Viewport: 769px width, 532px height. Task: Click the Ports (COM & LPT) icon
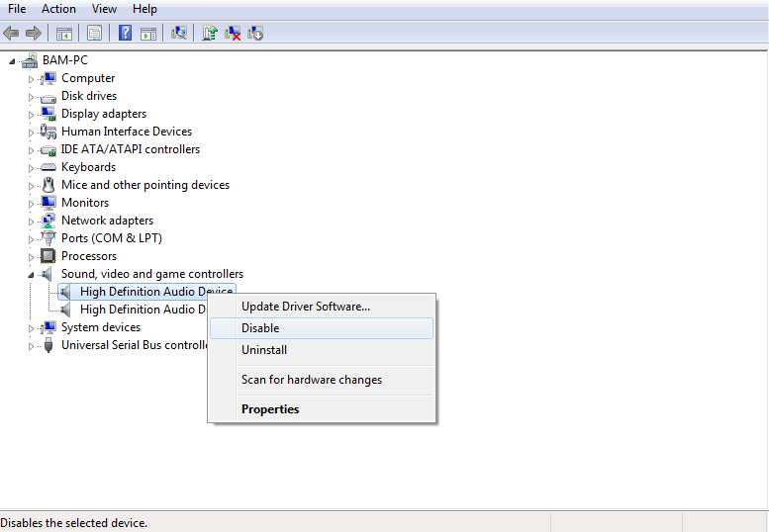[48, 238]
